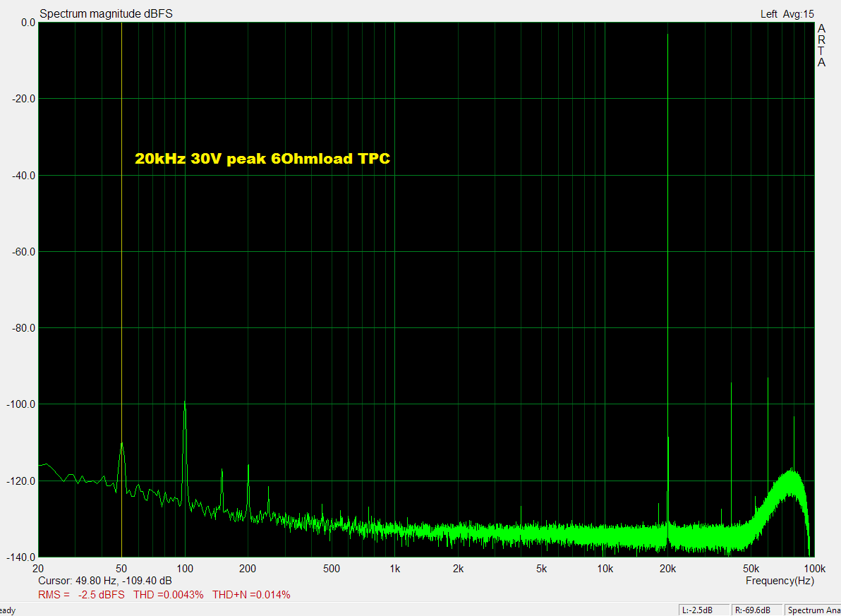This screenshot has width=841, height=616.
Task: Click the '2k' x-axis frequency label
Action: click(458, 568)
